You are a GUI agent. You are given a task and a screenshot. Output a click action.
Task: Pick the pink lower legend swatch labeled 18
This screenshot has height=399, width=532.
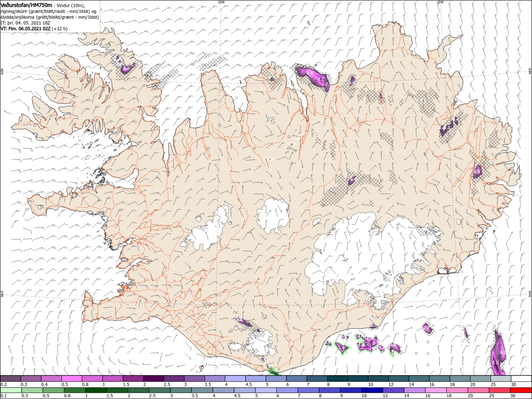click(x=456, y=390)
